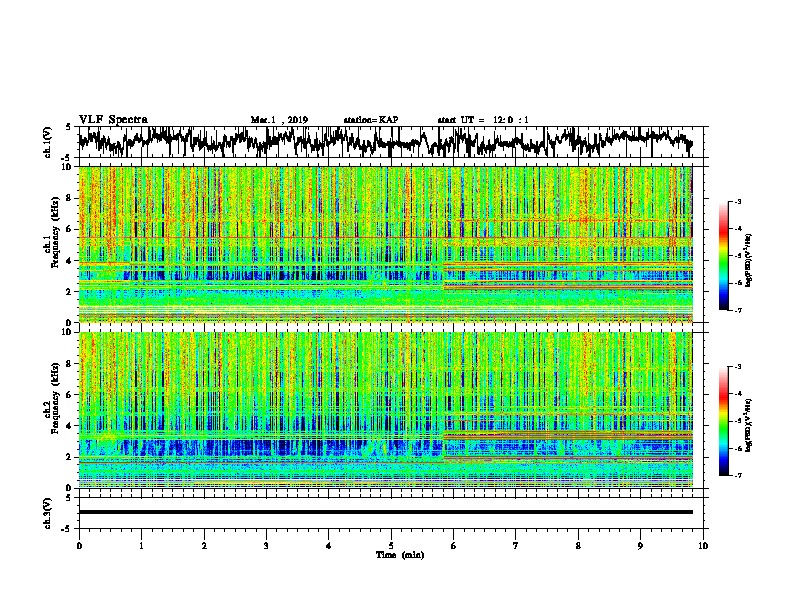
Task: Click the "station=KAP" header label
Action: pos(371,120)
